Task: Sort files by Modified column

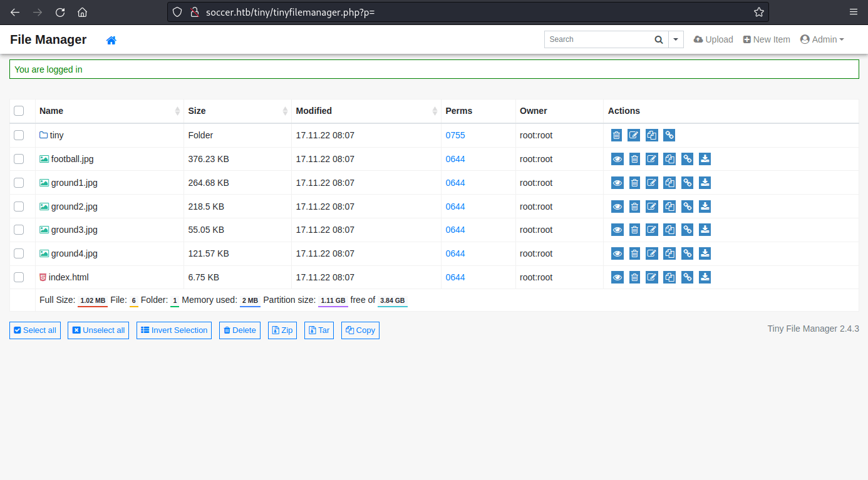Action: (x=366, y=111)
